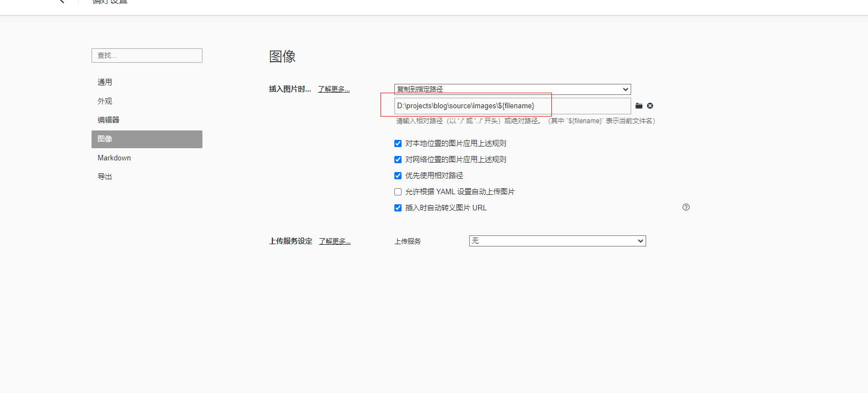Image resolution: width=868 pixels, height=393 pixels.
Task: Click the image path text field
Action: [x=512, y=106]
